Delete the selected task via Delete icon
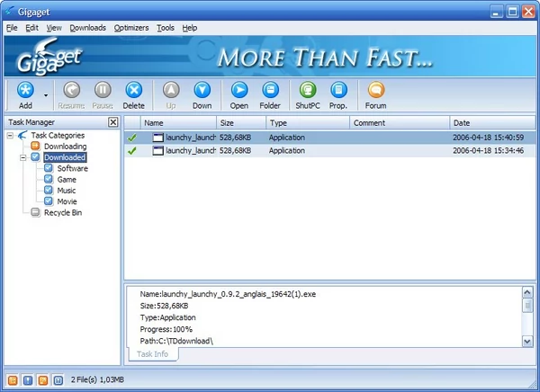The width and height of the screenshot is (540, 392). tap(133, 90)
